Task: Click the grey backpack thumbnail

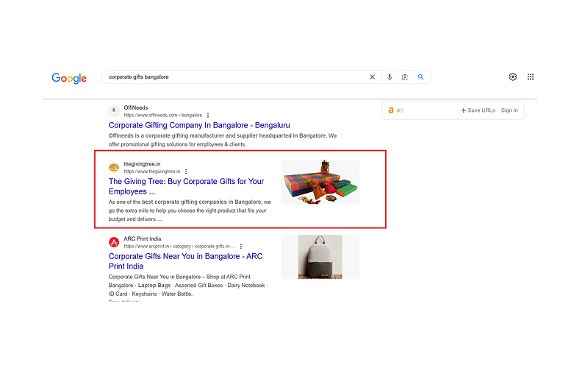Action: point(320,257)
